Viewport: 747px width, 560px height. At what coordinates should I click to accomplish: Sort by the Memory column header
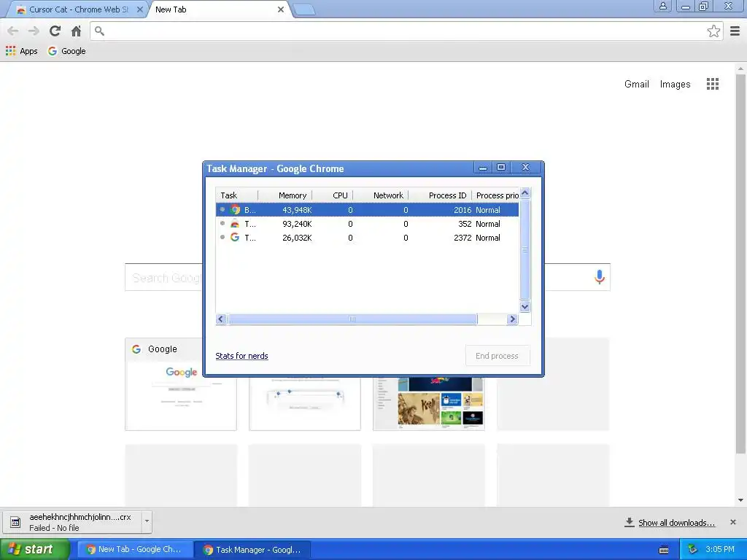click(285, 195)
